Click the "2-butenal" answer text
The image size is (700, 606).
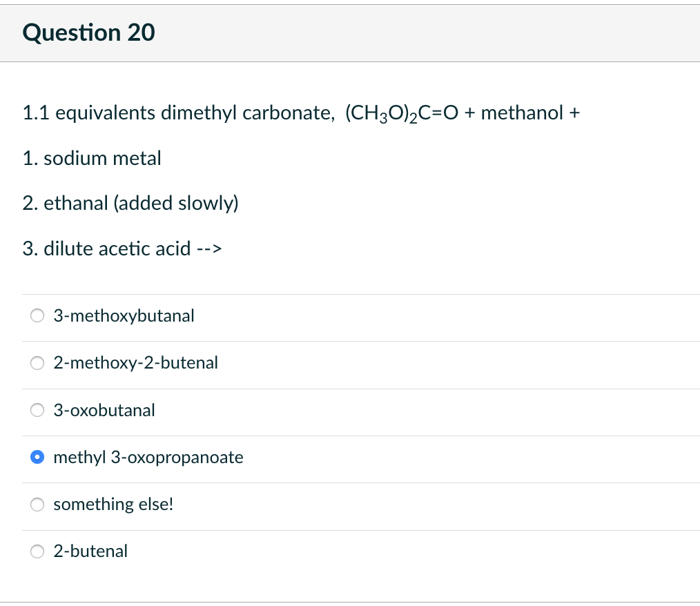tap(90, 551)
